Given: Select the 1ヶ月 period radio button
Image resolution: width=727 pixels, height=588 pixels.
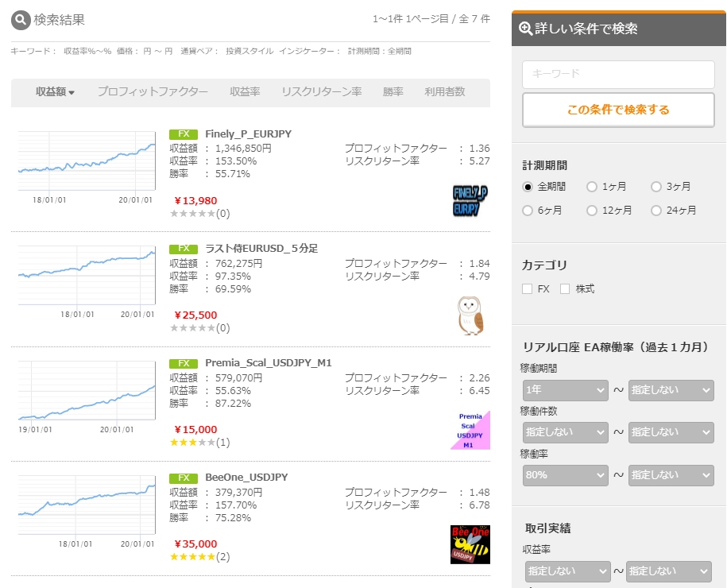Looking at the screenshot, I should (x=592, y=187).
